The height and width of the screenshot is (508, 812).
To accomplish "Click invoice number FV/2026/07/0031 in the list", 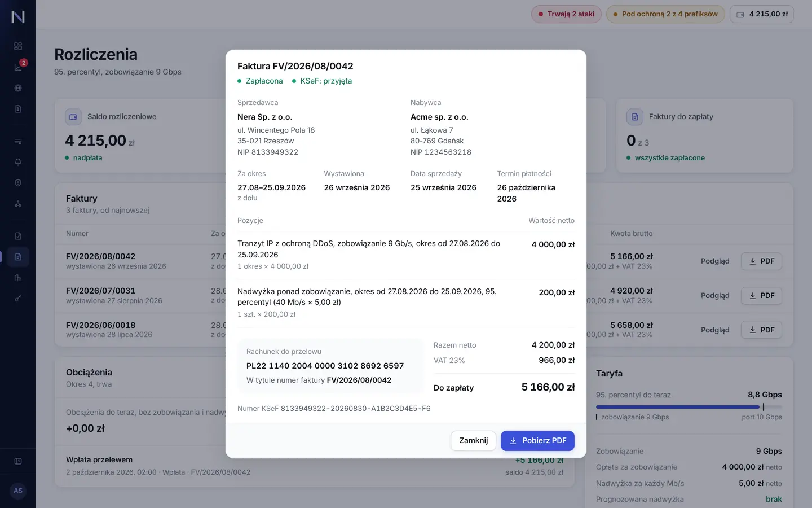I will coord(100,291).
